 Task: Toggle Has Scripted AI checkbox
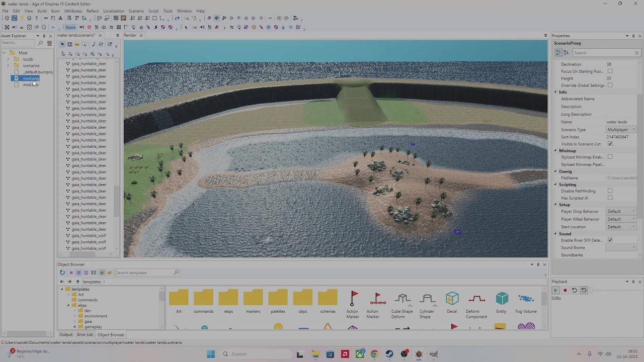(610, 198)
